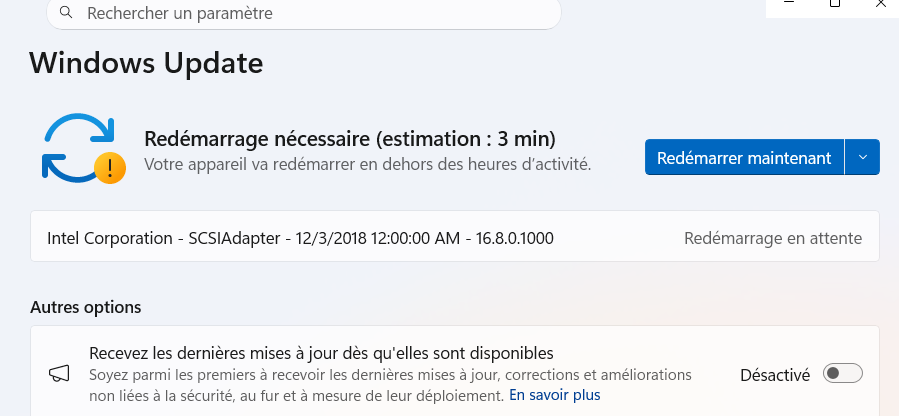Click the "Redémarrage nécessaire" status title

[x=350, y=138]
